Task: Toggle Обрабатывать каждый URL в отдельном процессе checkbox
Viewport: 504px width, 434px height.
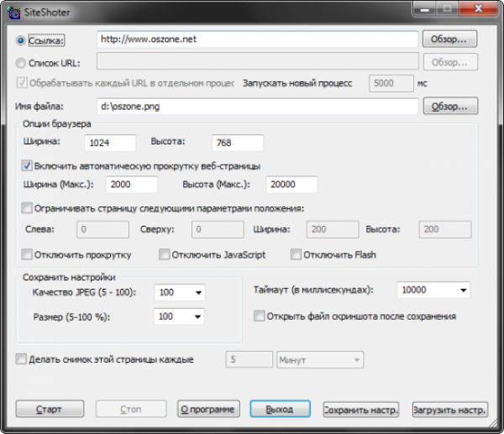Action: click(22, 83)
